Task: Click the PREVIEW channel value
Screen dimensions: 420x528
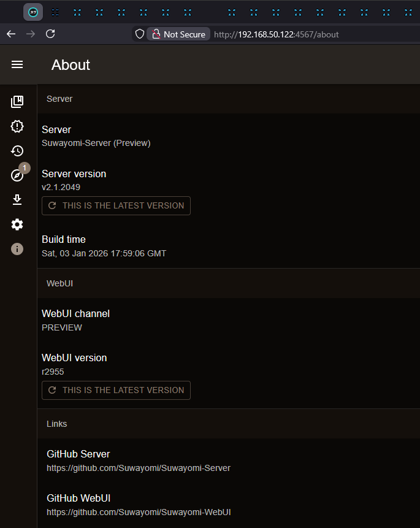Action: point(62,327)
